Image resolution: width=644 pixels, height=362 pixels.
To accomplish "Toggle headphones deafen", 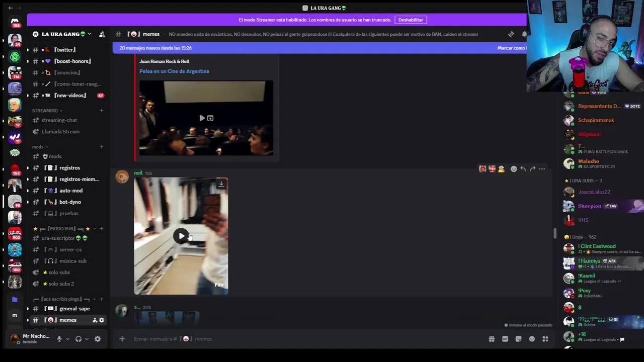I will (x=78, y=339).
